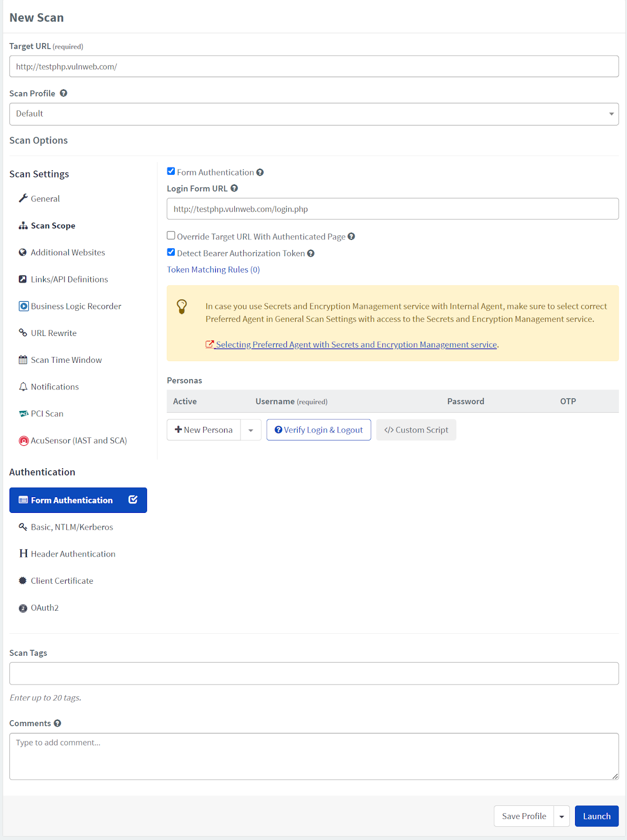Launch the scan

coord(597,816)
